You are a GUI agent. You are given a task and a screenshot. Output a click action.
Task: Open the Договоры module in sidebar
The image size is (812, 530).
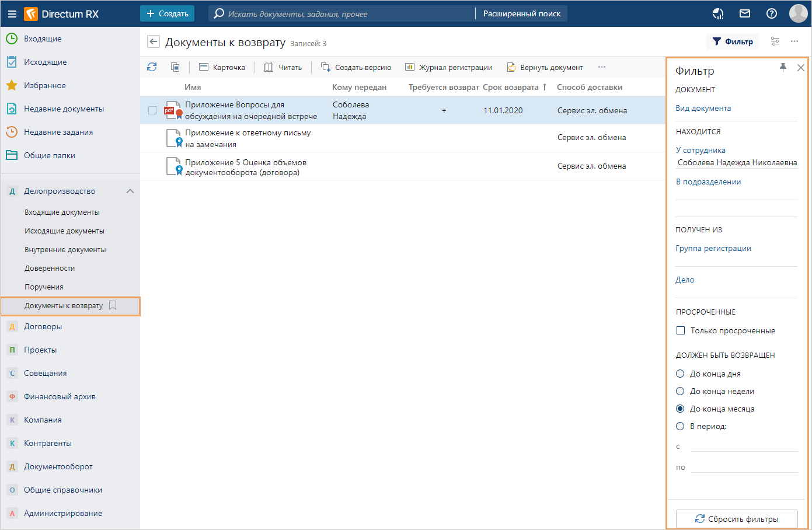[43, 326]
